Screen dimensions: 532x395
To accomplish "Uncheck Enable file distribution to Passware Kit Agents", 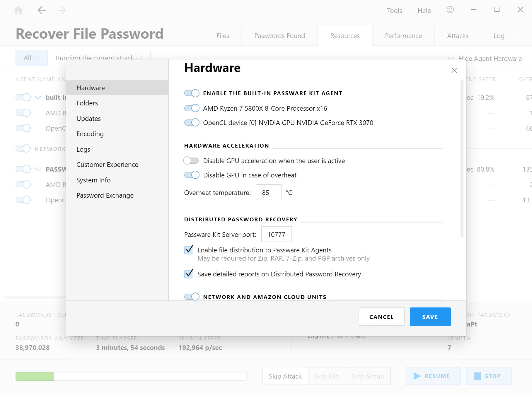I will [188, 250].
